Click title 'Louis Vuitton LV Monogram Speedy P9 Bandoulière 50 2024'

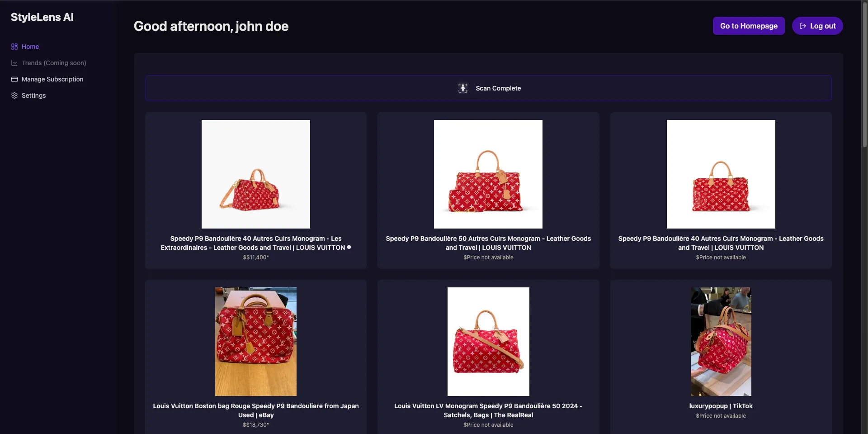tap(488, 410)
